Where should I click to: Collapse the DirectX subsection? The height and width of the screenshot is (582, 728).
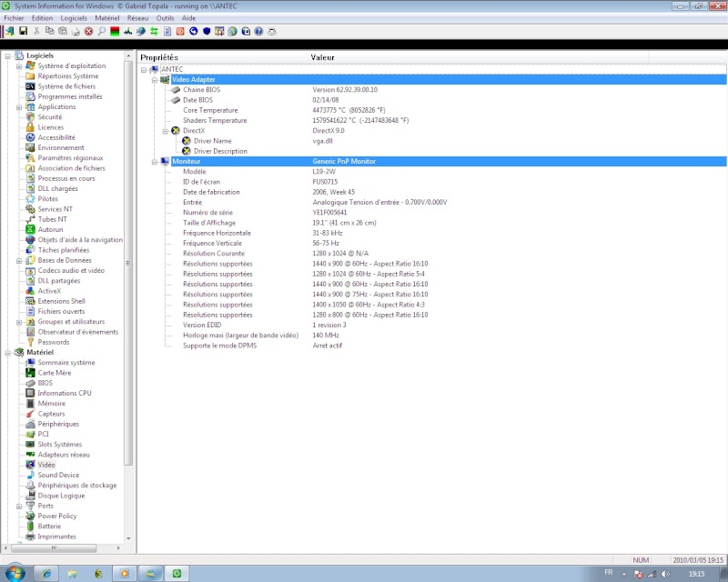click(x=166, y=131)
